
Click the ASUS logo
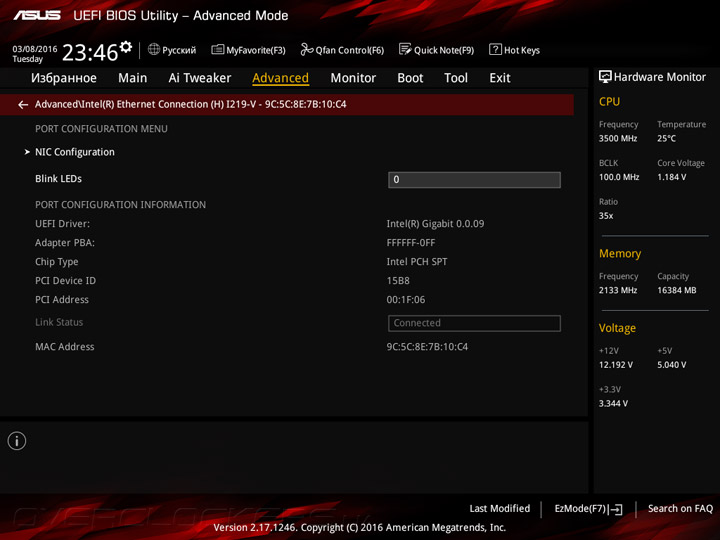pos(37,16)
